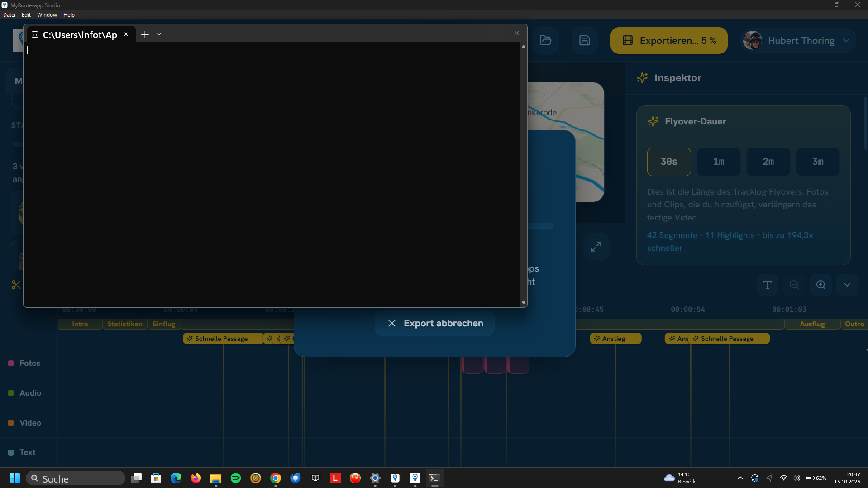Select the 2m flyover duration
This screenshot has width=868, height=488.
[768, 162]
